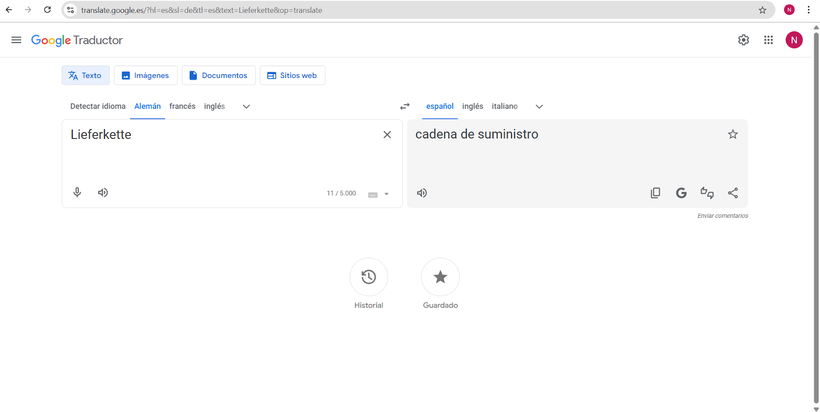Choose Detectar idioma as source
Viewport: 820px width, 412px height.
[98, 106]
